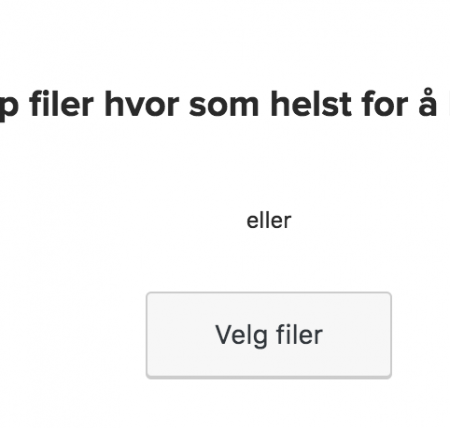Click the 'filer' word on the button
This screenshot has height=428, width=450.
point(299,335)
